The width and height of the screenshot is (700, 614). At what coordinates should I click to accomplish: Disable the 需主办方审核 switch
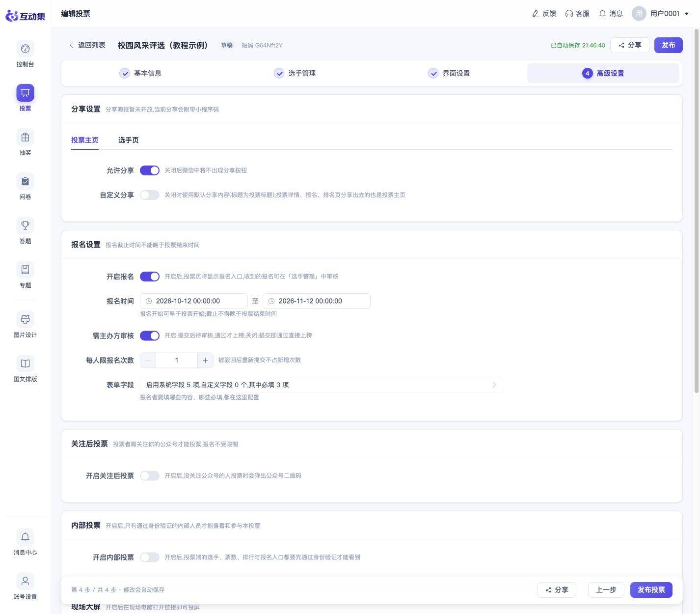point(150,335)
